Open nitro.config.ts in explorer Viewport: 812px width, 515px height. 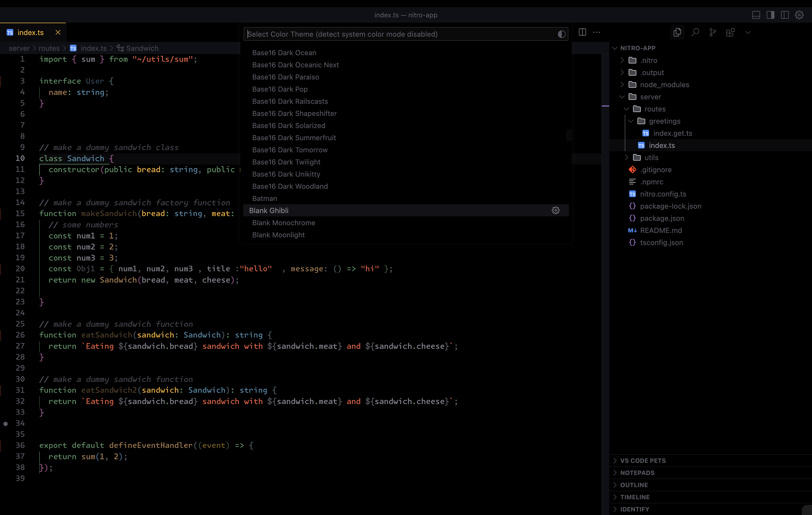[710, 194]
